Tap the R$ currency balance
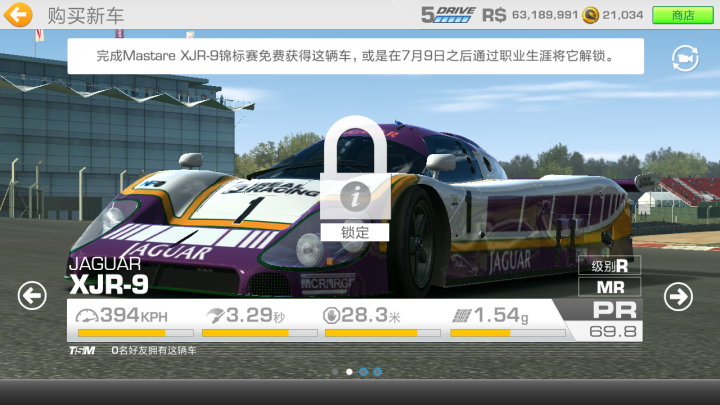This screenshot has width=720, height=405. pos(530,15)
